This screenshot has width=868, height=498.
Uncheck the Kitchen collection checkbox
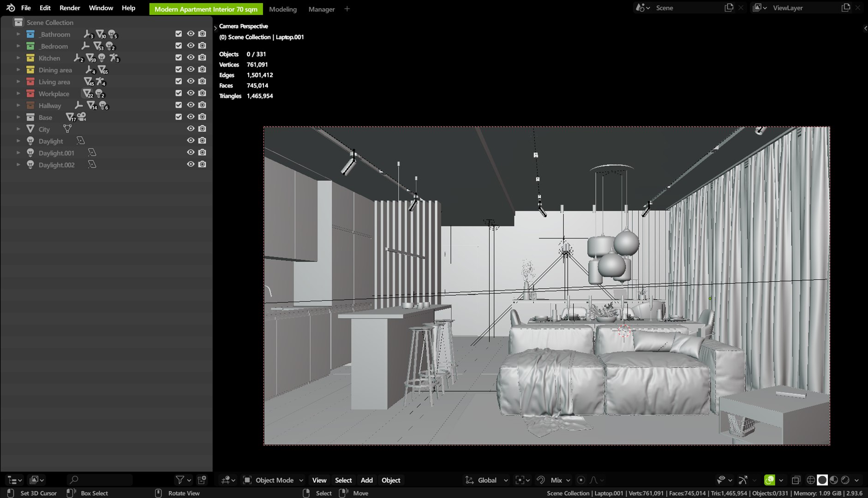coord(179,58)
